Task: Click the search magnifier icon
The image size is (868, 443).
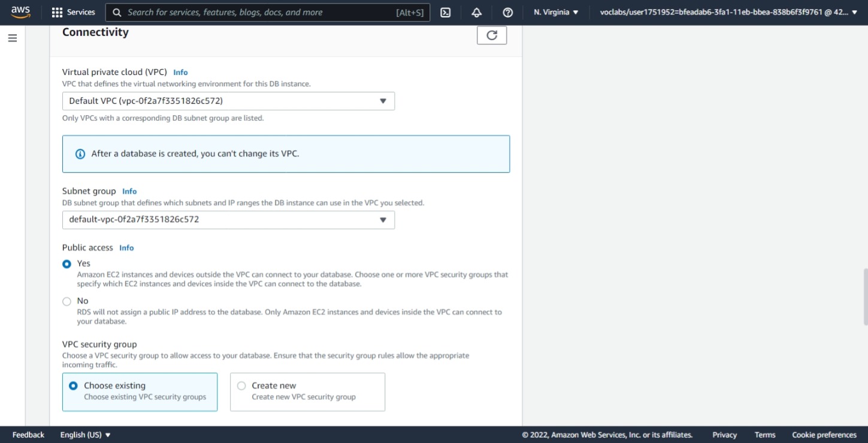Action: click(116, 12)
